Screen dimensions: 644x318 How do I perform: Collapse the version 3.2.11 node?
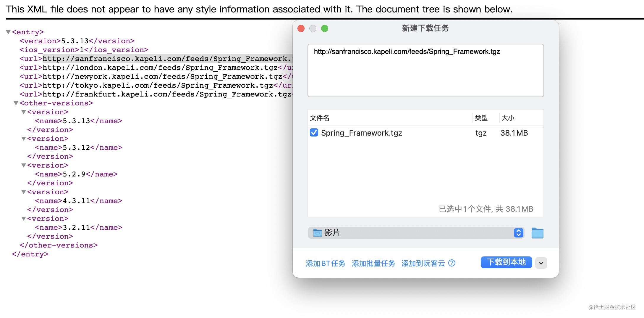click(24, 219)
